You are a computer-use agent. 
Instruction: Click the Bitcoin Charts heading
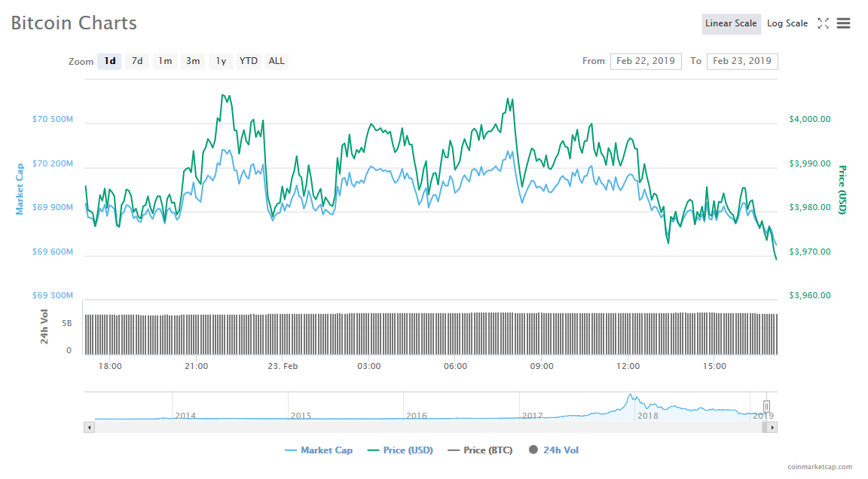tap(74, 23)
